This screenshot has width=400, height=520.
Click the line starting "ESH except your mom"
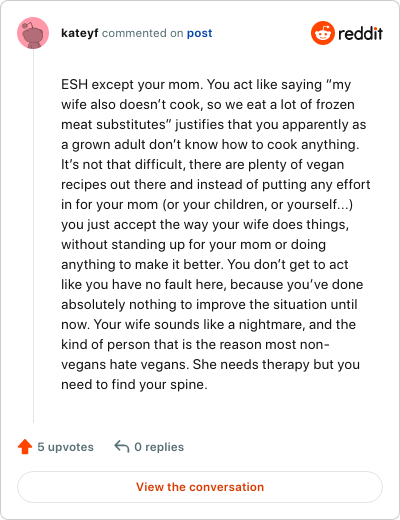click(206, 85)
